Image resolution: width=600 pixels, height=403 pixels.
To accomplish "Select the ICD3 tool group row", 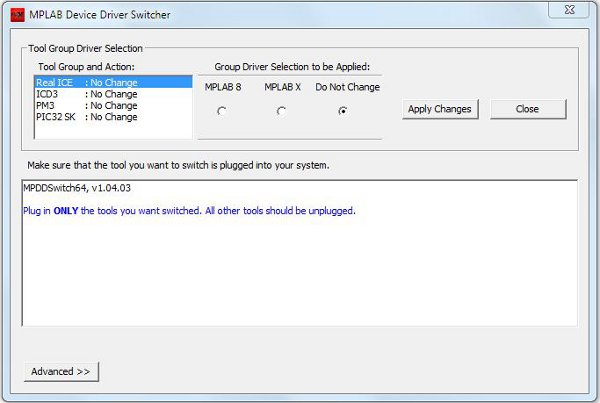I will point(113,94).
